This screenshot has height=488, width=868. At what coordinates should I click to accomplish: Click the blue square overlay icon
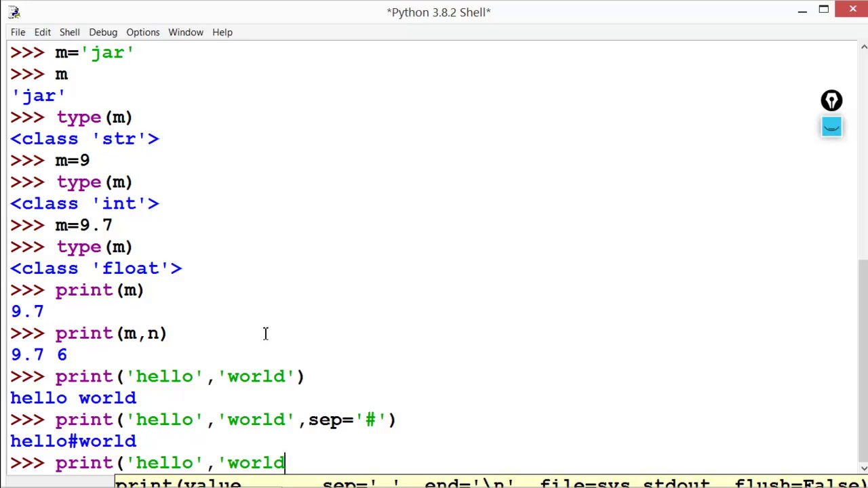click(831, 127)
